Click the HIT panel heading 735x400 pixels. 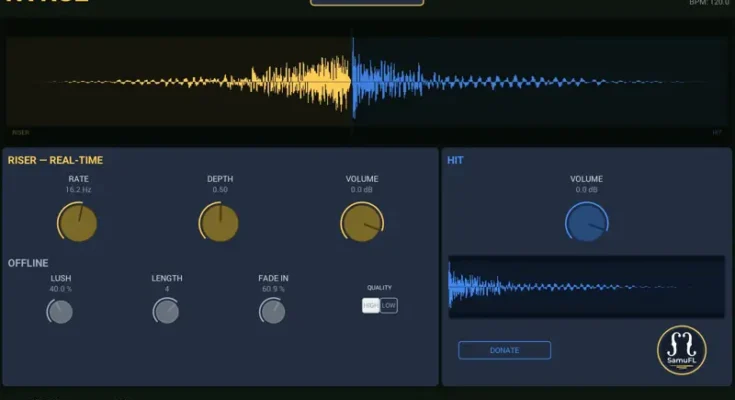[455, 160]
